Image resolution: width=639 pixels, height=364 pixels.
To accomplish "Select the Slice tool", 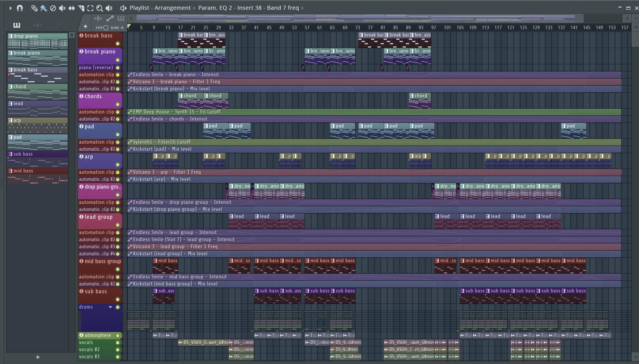I will 81,8.
